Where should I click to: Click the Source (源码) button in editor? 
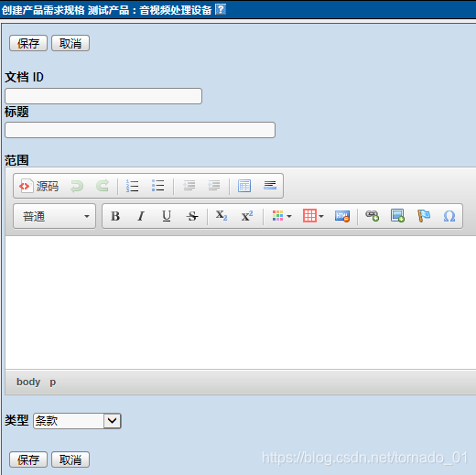click(38, 186)
